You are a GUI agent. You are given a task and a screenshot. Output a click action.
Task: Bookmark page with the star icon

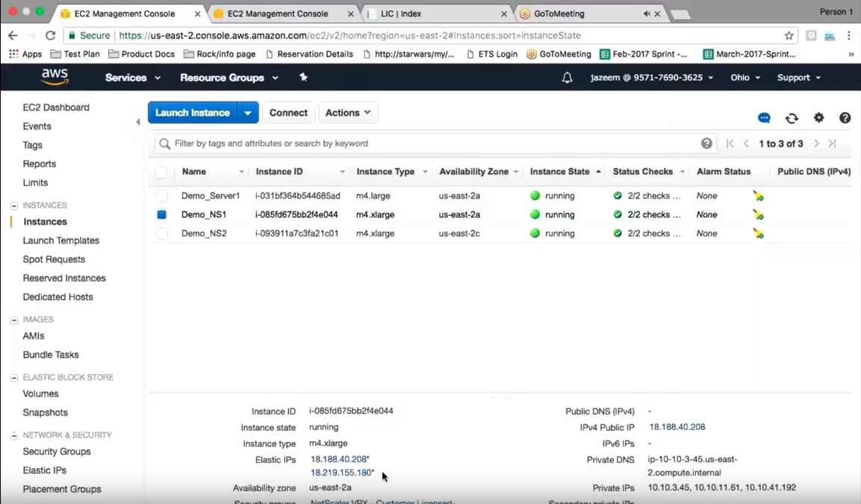click(789, 35)
